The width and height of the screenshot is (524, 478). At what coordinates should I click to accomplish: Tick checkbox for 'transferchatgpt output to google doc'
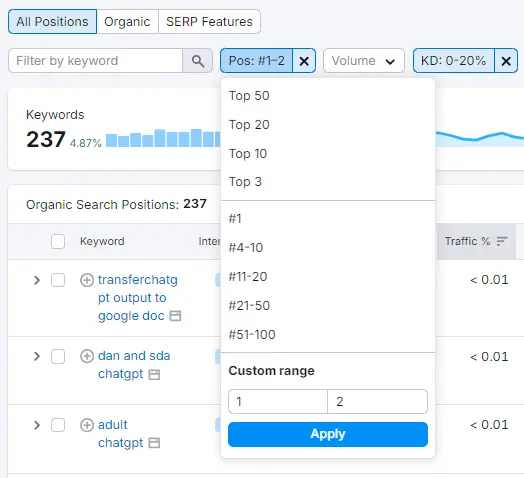pyautogui.click(x=58, y=280)
